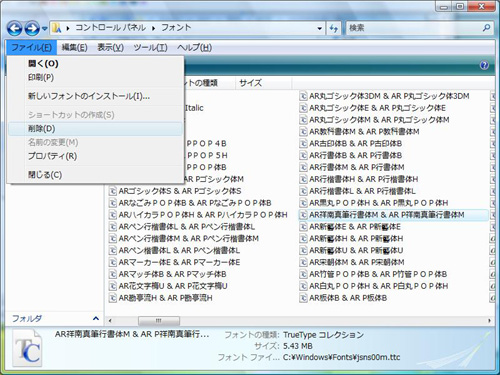Image resolution: width=500 pixels, height=375 pixels.
Task: Click font icon of AR行書体M
Action: (x=303, y=167)
